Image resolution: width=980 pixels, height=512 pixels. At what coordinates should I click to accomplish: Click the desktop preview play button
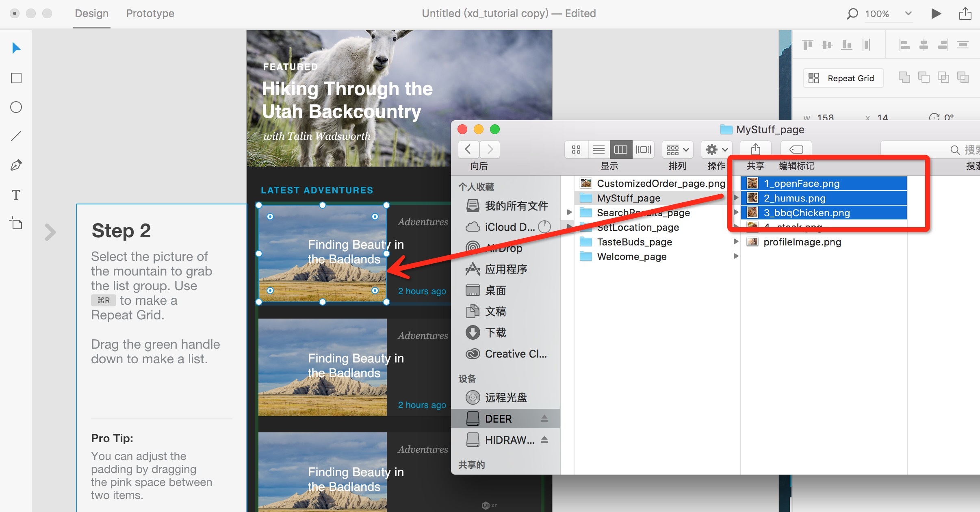(x=936, y=14)
